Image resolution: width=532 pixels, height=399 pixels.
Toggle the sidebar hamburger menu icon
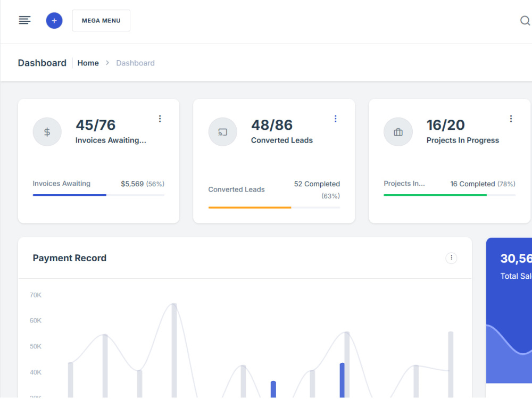click(x=24, y=20)
